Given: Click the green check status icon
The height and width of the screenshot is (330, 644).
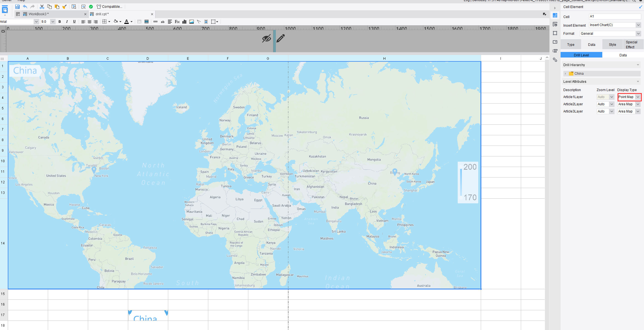Looking at the screenshot, I should 91,7.
